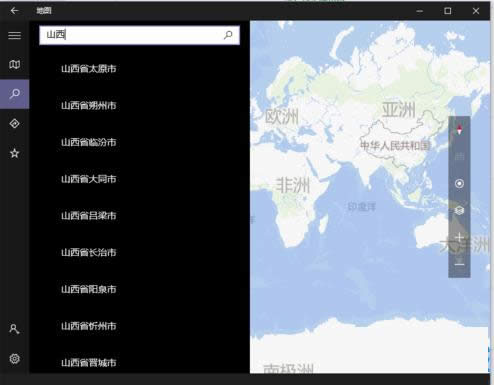Reset map orientation with compass control

click(459, 130)
